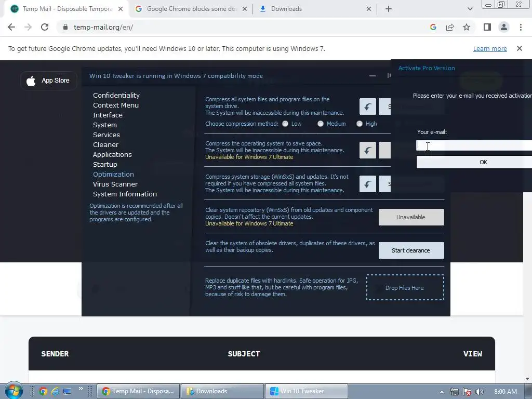Open the Interface section

108,115
